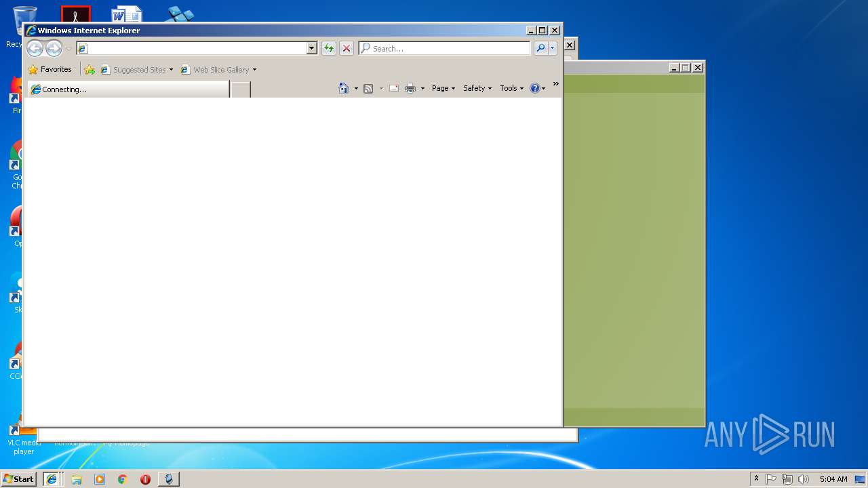Open Action Center flag tray icon
This screenshot has width=868, height=488.
[x=771, y=479]
